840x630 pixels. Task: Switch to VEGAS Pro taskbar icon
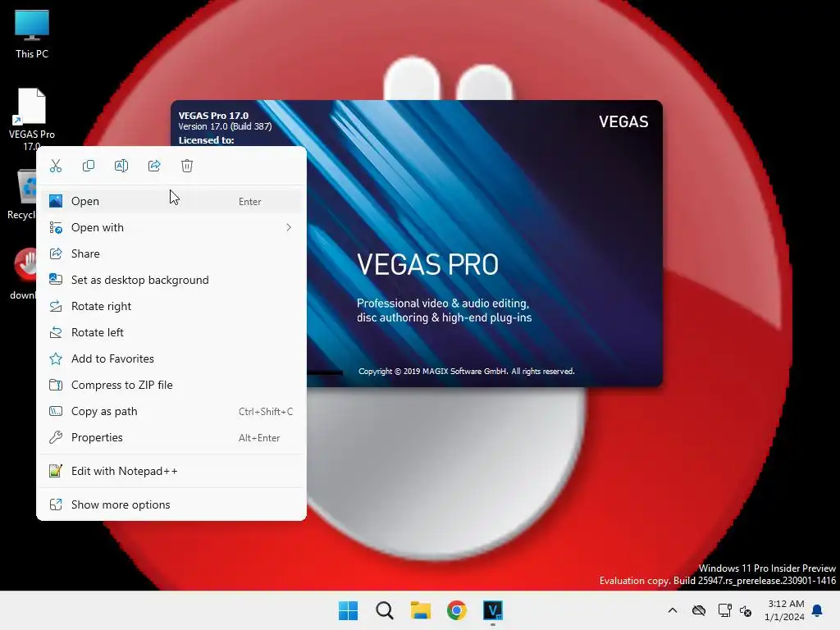tap(493, 610)
